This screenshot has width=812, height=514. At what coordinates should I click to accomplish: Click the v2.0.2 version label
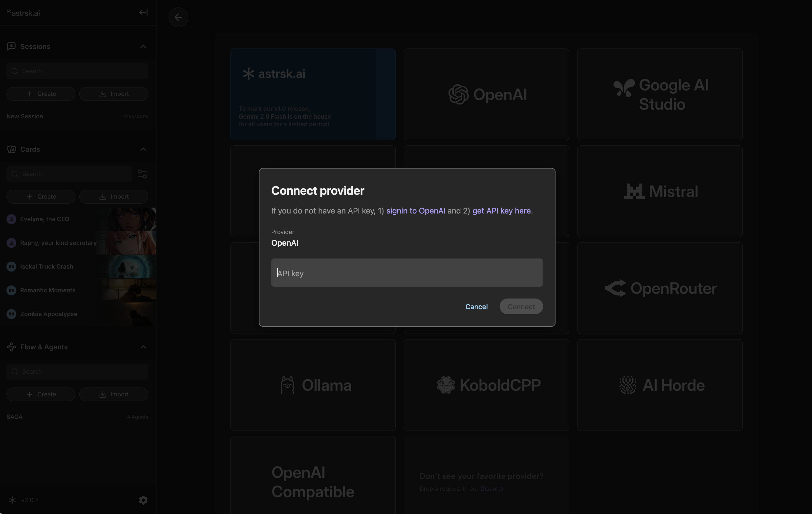pyautogui.click(x=30, y=500)
